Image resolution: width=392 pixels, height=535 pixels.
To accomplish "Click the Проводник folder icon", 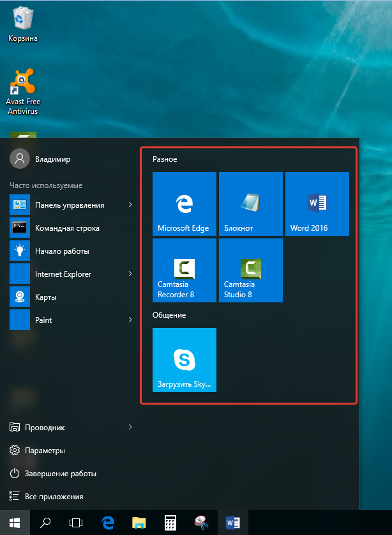I will click(x=14, y=427).
